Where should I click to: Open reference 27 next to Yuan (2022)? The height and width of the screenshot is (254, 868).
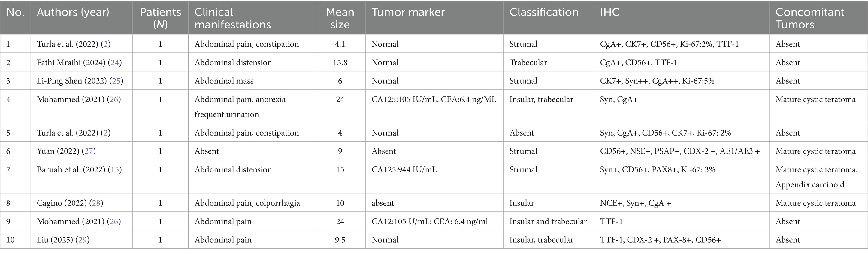(89, 151)
